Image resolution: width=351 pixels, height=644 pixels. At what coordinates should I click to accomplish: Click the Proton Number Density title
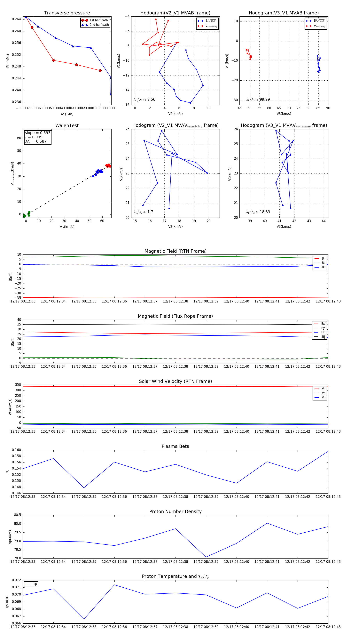click(x=175, y=511)
